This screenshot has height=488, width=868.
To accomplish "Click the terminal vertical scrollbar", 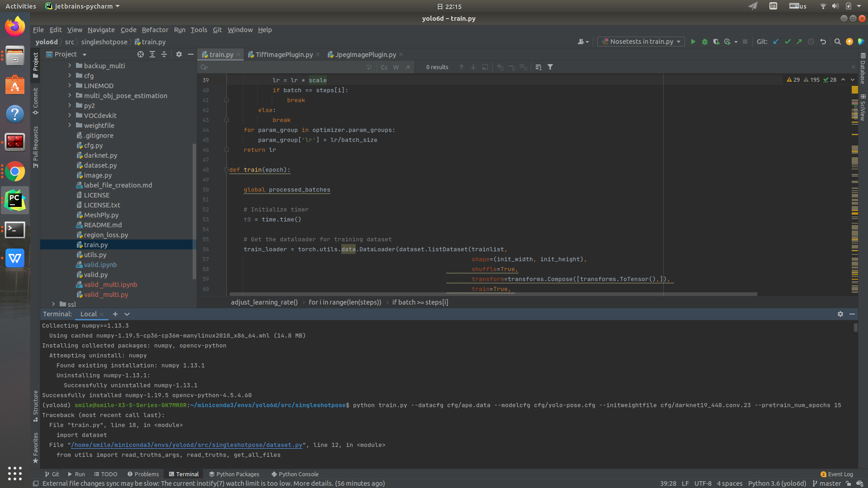I will click(x=855, y=328).
